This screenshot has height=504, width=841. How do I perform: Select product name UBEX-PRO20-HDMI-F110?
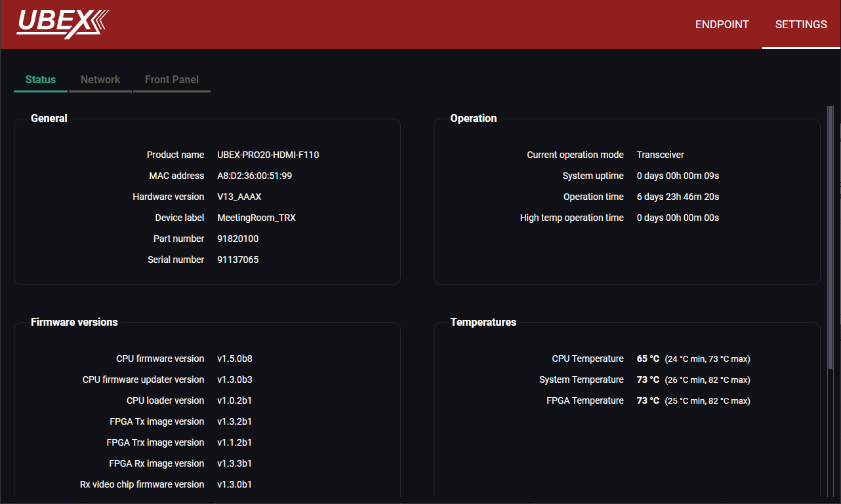[268, 155]
